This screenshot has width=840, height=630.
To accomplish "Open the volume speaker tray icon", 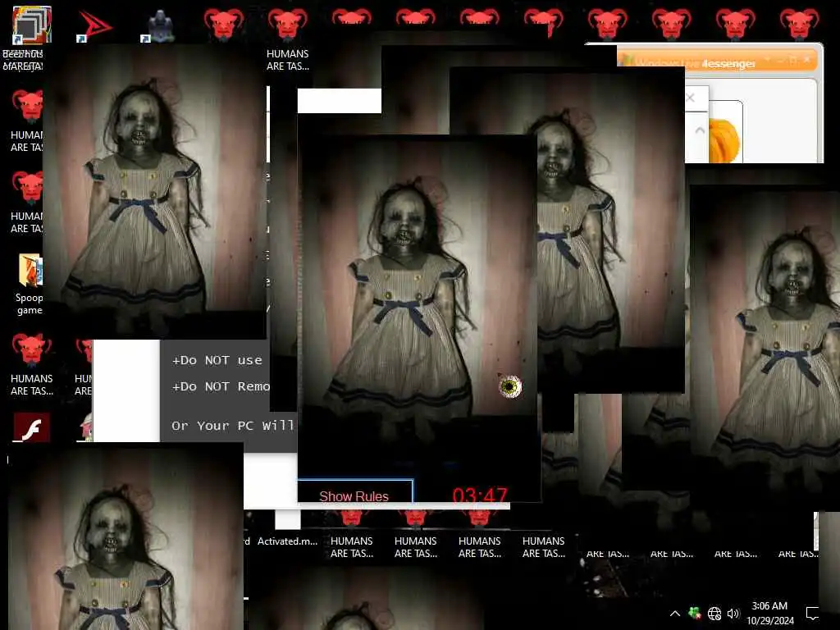I will 733,614.
